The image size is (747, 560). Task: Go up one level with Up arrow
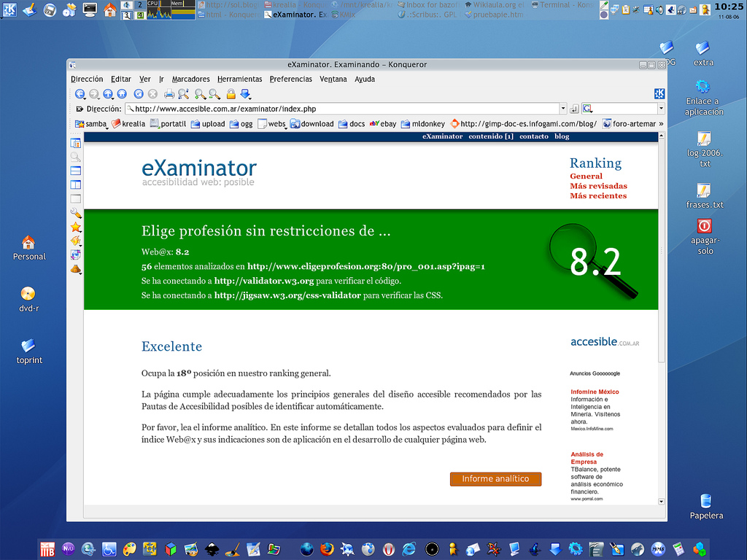coord(108,94)
